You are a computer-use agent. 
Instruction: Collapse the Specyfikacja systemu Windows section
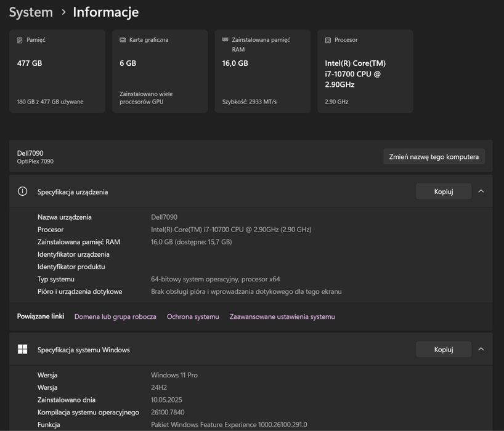pos(481,350)
